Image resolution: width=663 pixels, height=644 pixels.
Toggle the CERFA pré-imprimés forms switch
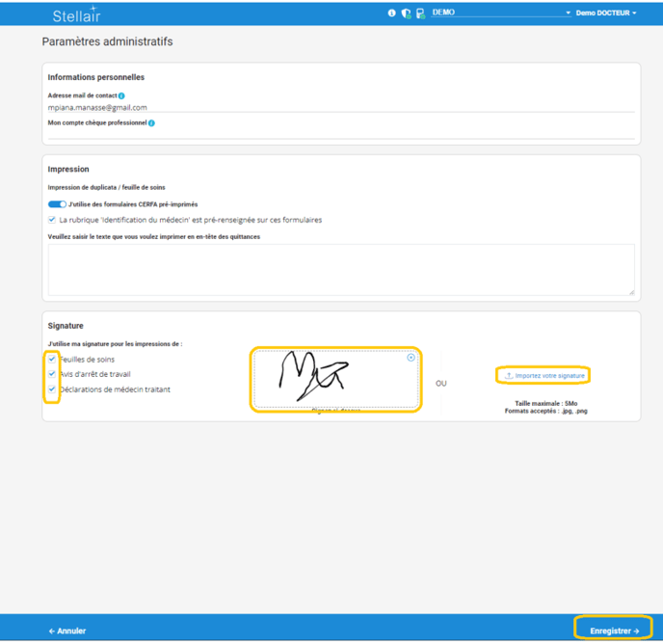(57, 204)
